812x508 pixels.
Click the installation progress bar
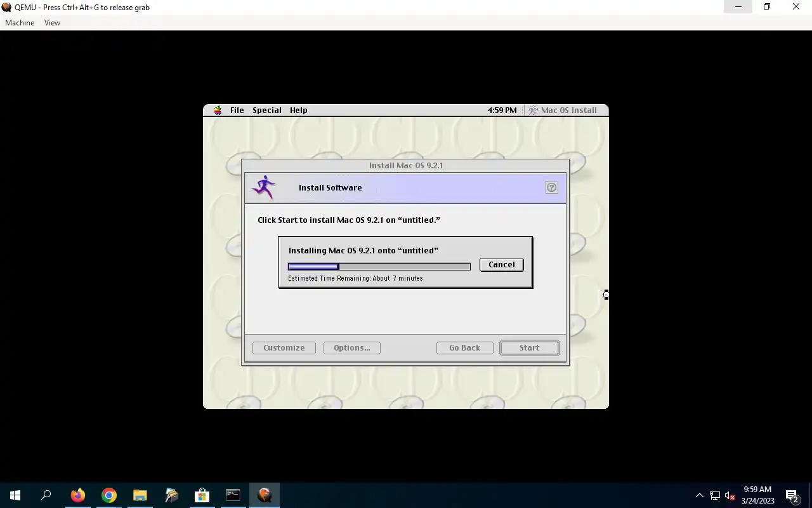(x=379, y=267)
